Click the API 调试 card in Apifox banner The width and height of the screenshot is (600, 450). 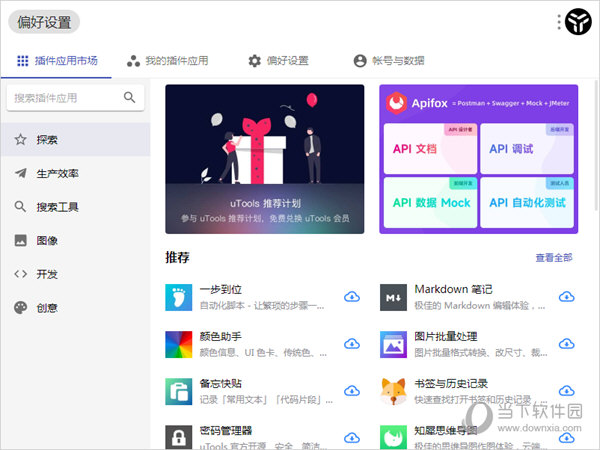pos(526,148)
